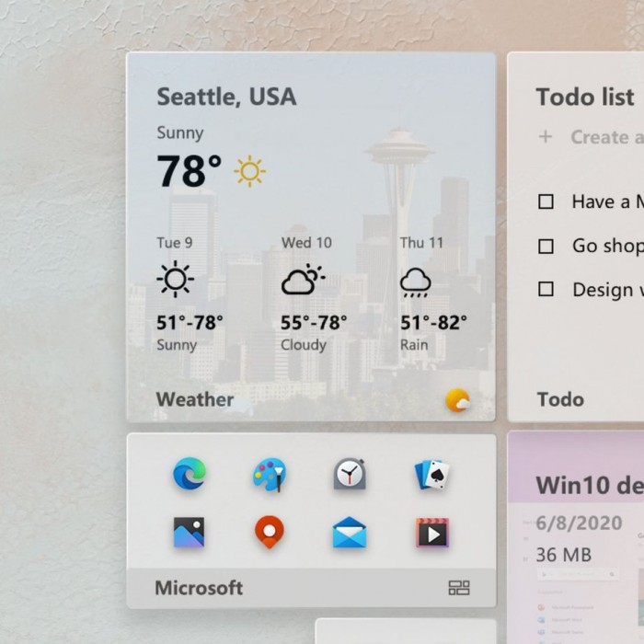The width and height of the screenshot is (644, 644).
Task: Click the Wed 10 date label
Action: point(306,243)
